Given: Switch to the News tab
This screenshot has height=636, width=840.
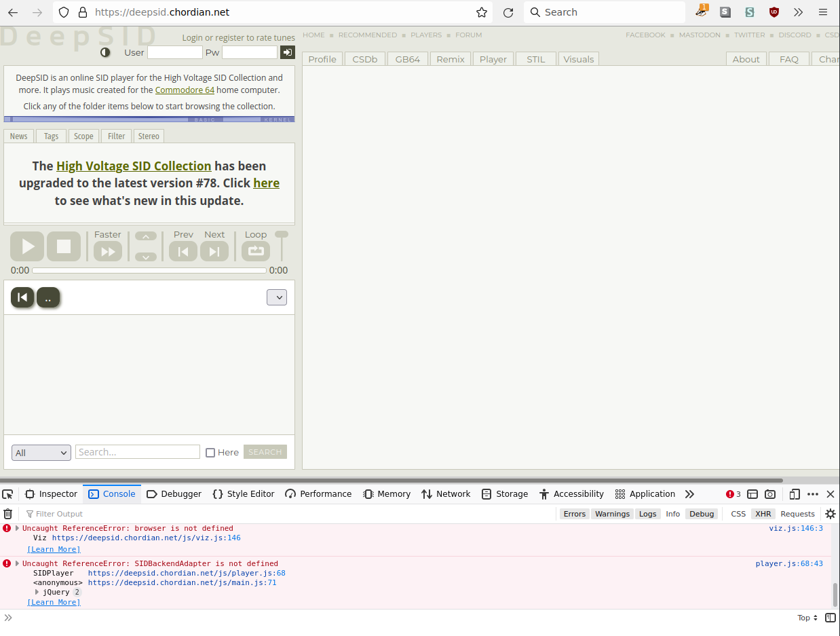Looking at the screenshot, I should 19,136.
